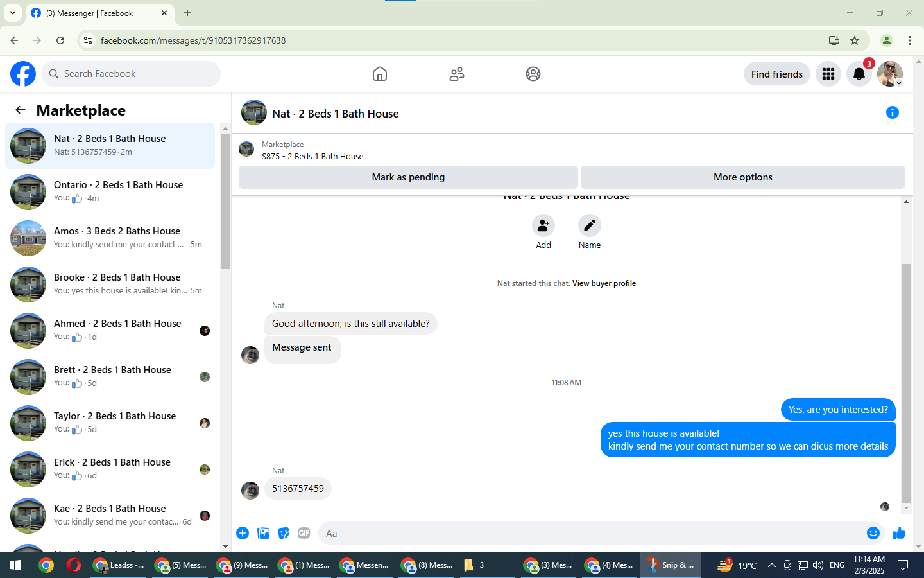924x578 pixels.
Task: Click the browser address bar URL
Action: tap(193, 40)
